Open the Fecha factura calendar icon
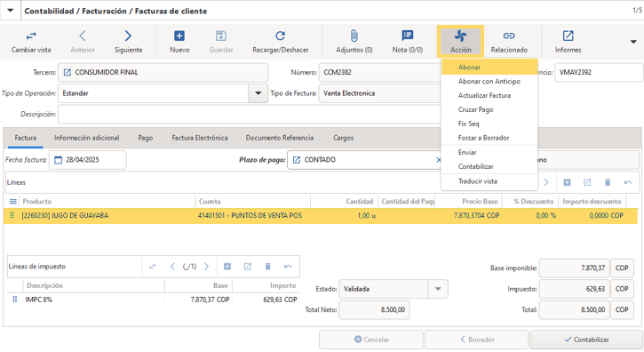The width and height of the screenshot is (644, 352). tap(59, 160)
